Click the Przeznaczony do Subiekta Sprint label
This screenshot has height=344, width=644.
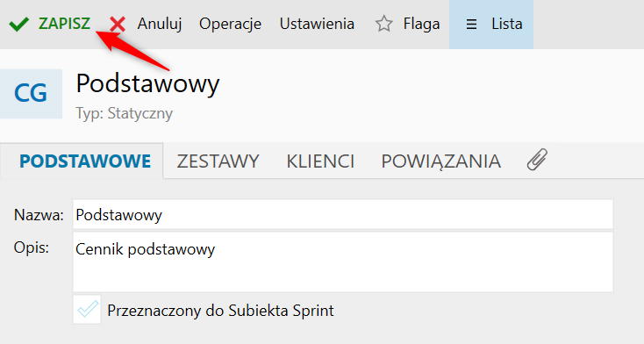pos(220,311)
